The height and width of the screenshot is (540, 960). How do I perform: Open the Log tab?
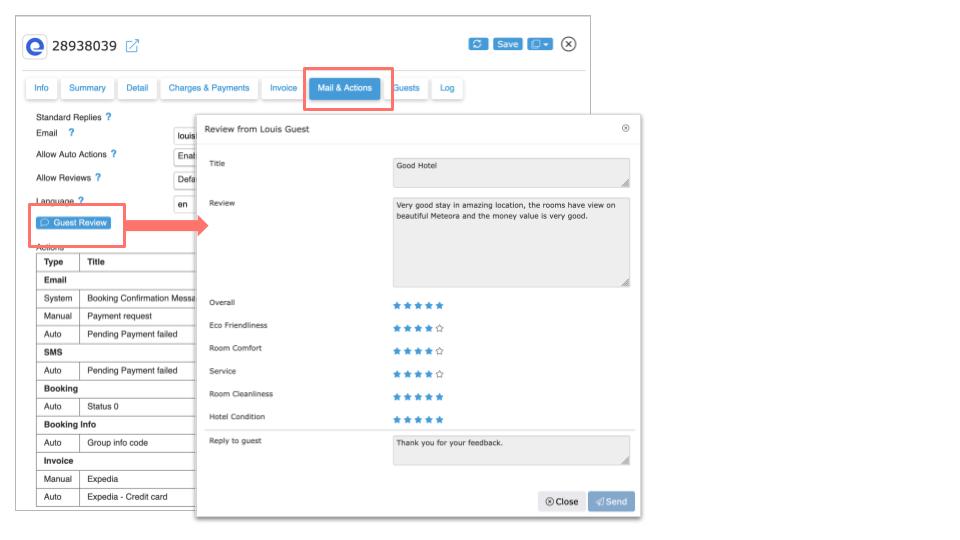[447, 88]
